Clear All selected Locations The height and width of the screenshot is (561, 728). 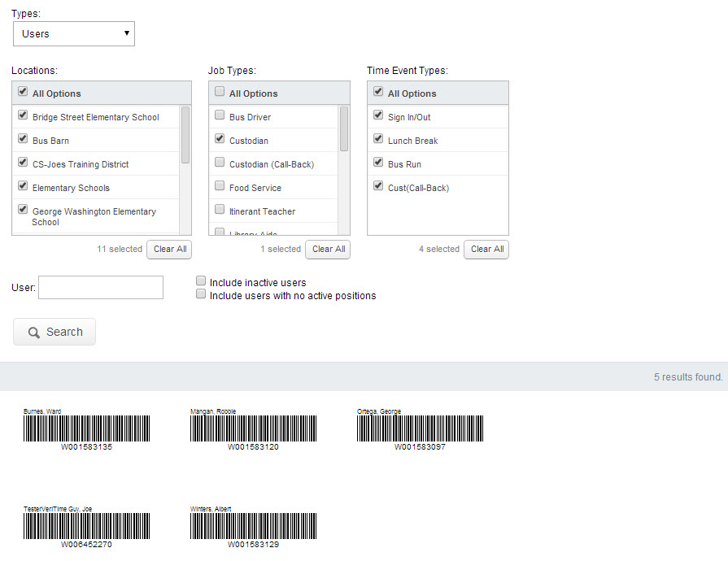(x=169, y=249)
